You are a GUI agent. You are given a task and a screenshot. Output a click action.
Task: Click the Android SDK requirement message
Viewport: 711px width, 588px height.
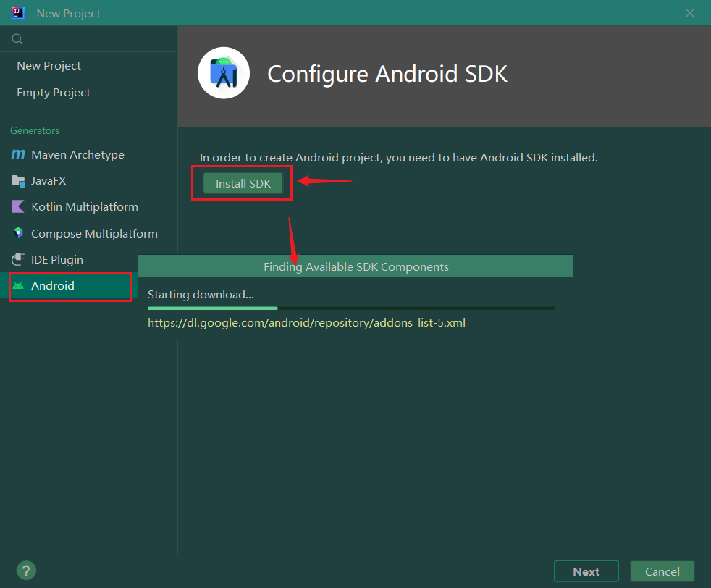(398, 158)
